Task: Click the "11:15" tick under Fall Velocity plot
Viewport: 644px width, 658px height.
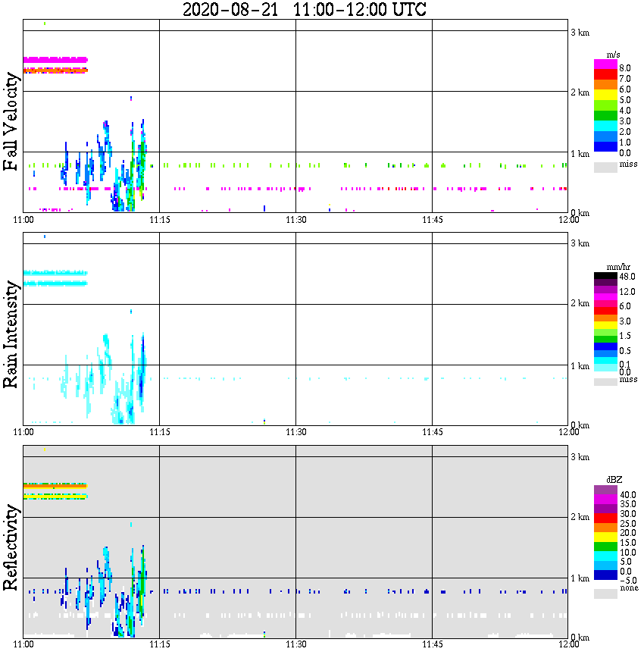Action: pos(159,220)
